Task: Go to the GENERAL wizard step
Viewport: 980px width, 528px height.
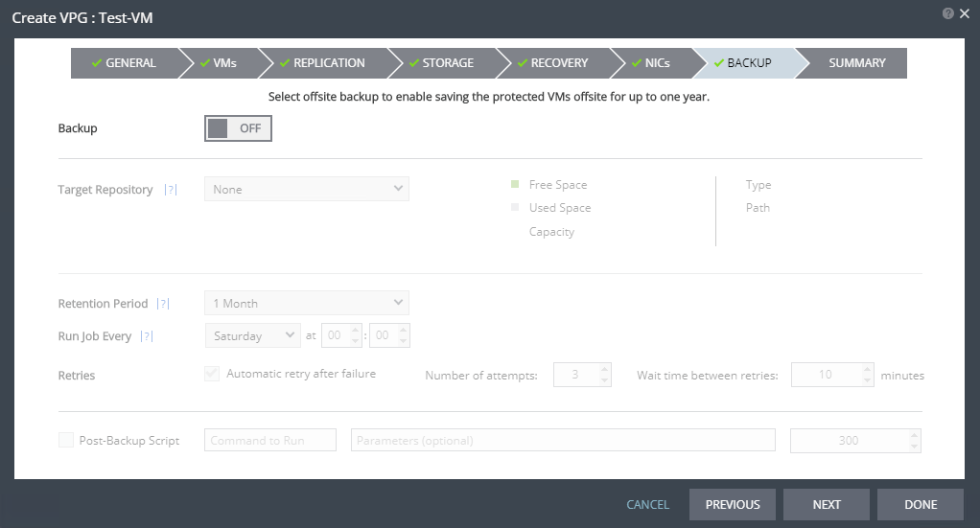Action: point(123,63)
